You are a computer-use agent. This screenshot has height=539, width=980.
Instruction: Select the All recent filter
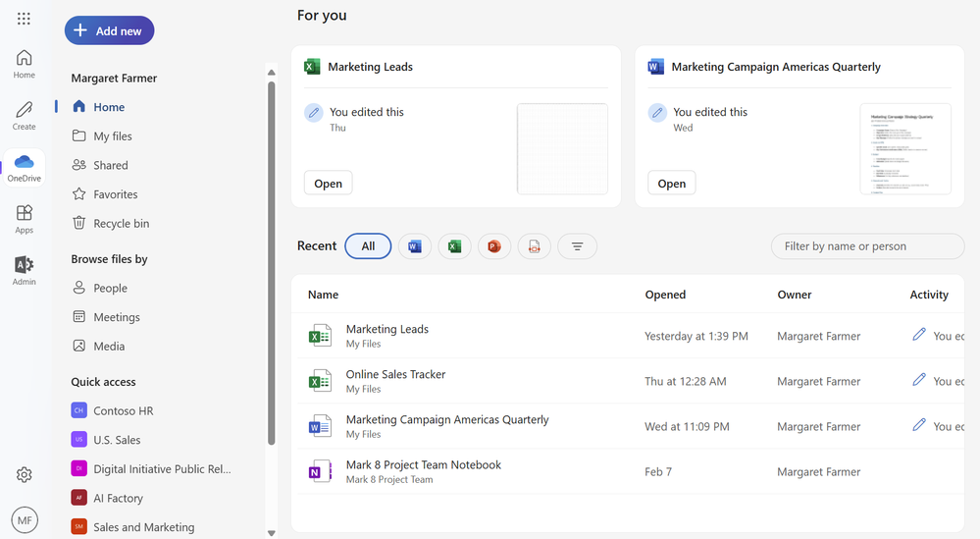(x=368, y=246)
